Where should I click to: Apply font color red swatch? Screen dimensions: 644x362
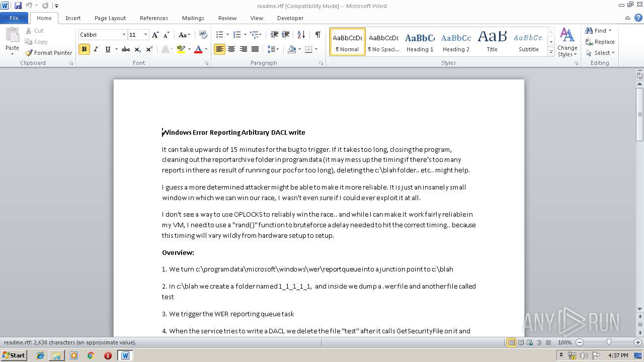[198, 49]
